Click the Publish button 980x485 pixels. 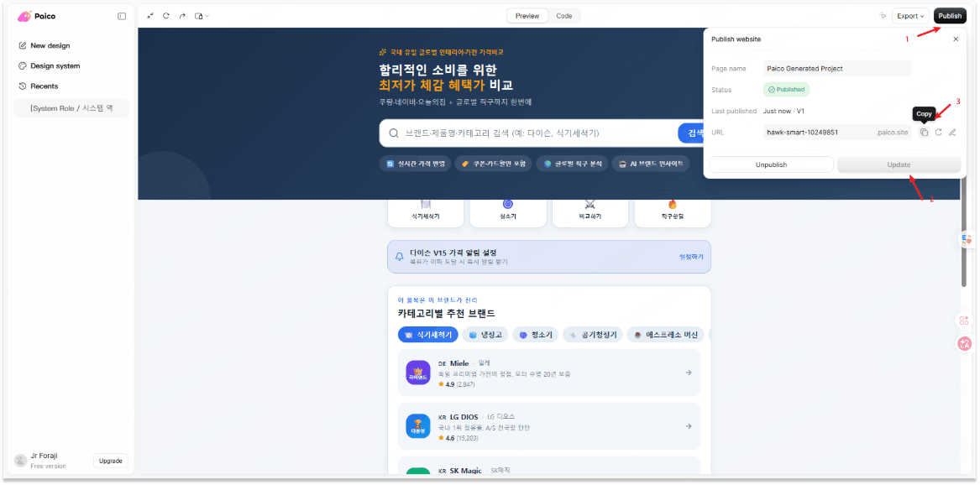click(x=950, y=16)
